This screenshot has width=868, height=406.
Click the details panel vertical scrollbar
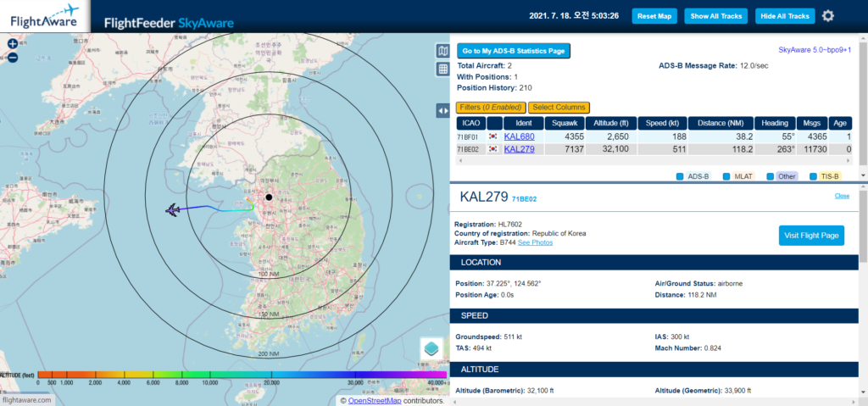click(863, 227)
